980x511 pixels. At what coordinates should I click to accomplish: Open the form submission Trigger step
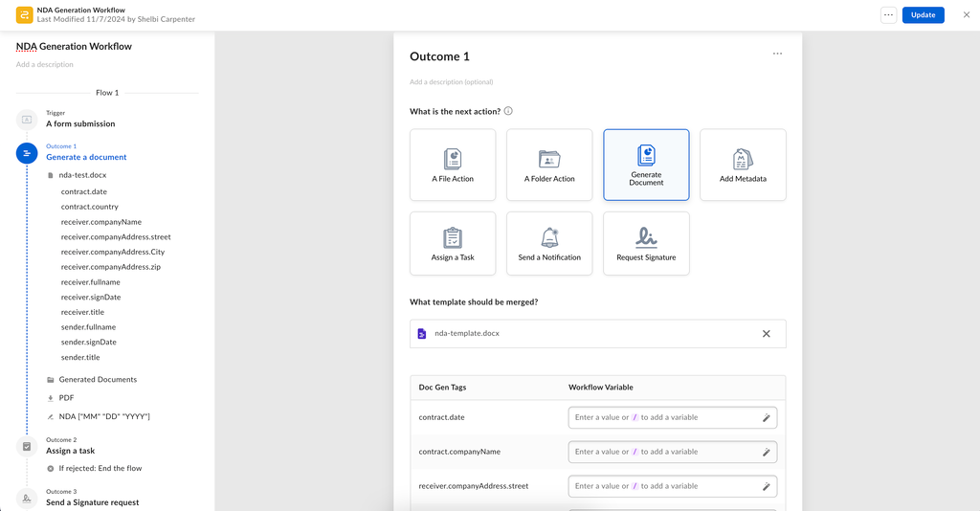click(x=80, y=123)
